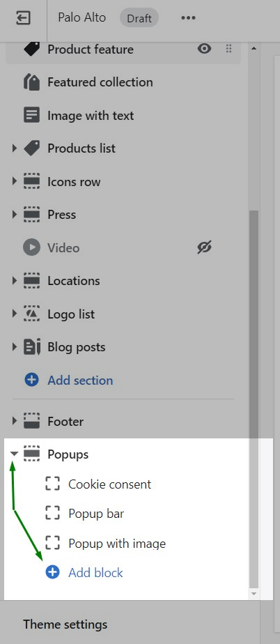Image resolution: width=280 pixels, height=644 pixels.
Task: Show the hidden Video section
Action: [204, 247]
